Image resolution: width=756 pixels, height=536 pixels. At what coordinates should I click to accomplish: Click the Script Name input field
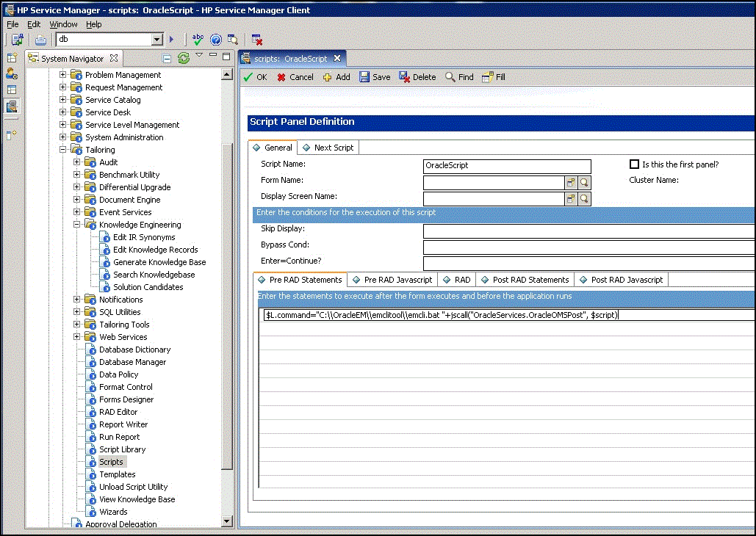[507, 166]
